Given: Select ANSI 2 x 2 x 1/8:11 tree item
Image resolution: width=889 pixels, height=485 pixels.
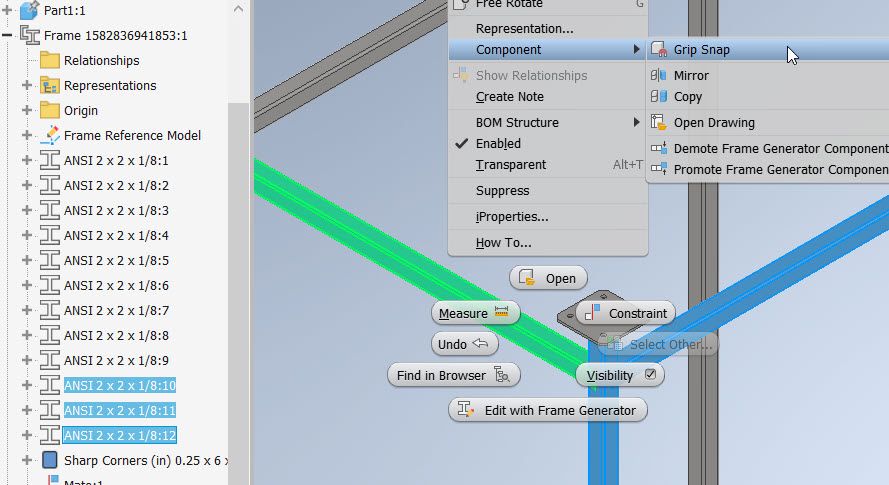Looking at the screenshot, I should pyautogui.click(x=120, y=410).
